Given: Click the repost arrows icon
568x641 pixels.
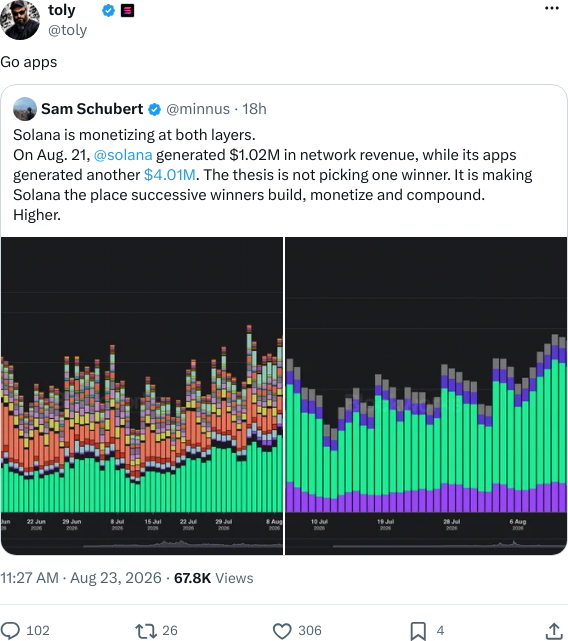Looking at the screenshot, I should pos(146,630).
